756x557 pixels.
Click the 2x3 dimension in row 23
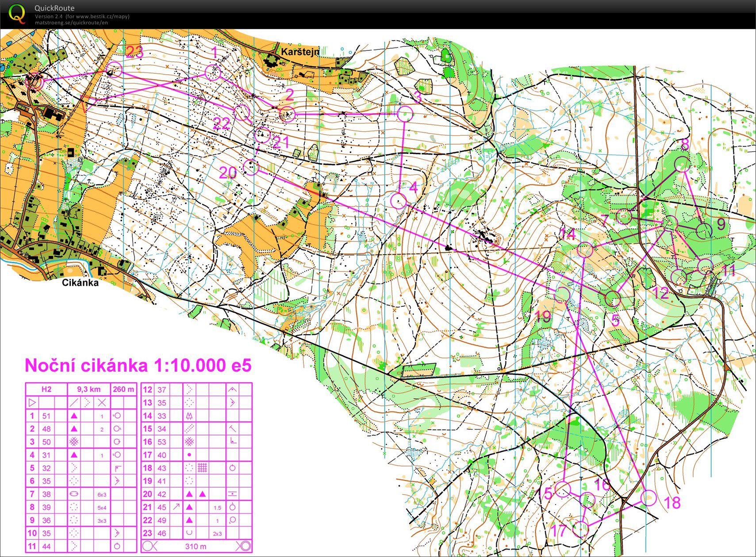[x=217, y=534]
